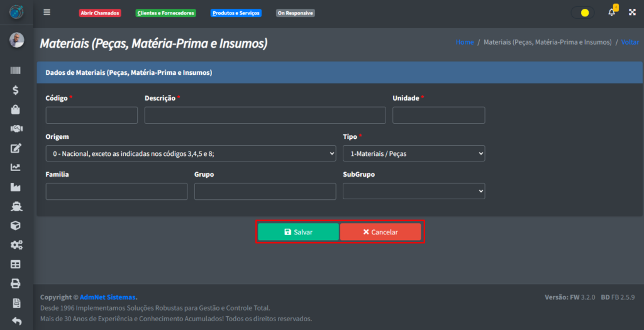Toggle the hamburger sidebar menu
This screenshot has height=330, width=644.
pos(47,13)
